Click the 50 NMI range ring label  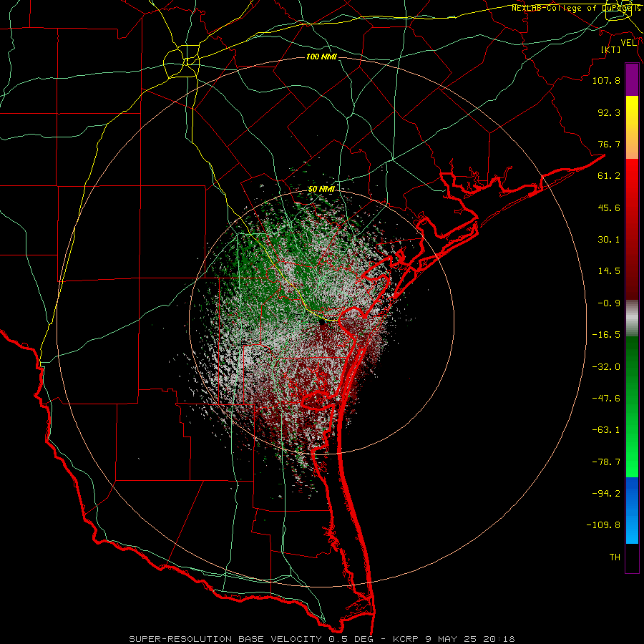click(x=321, y=189)
